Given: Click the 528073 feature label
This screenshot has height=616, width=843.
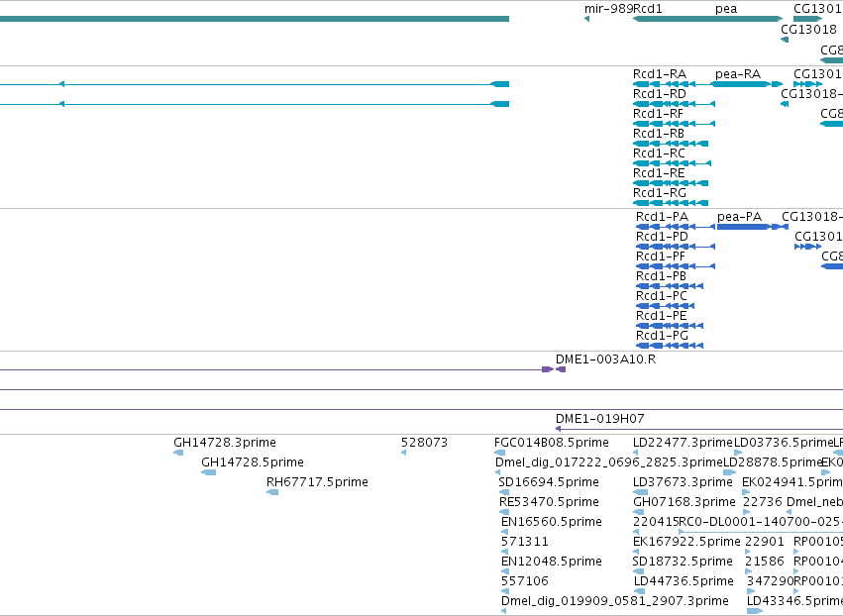Looking at the screenshot, I should coord(424,443).
